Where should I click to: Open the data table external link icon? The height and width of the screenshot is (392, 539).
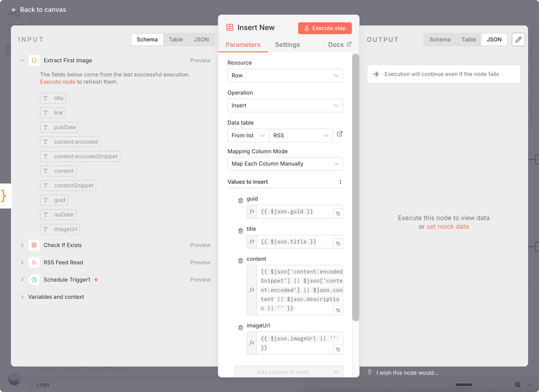point(340,134)
